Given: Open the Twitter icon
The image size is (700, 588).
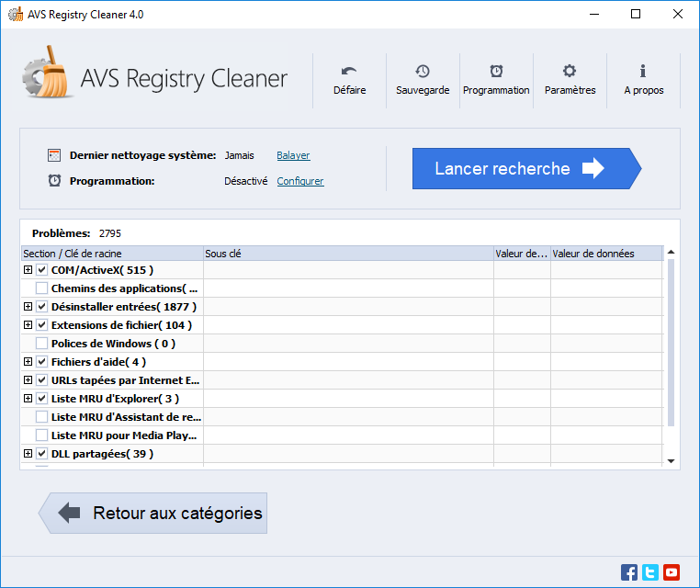Looking at the screenshot, I should 650,572.
